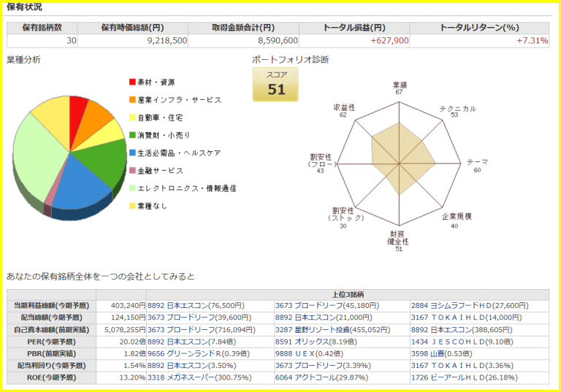Viewport: 561px width, 392px height.
Task: Open 3287 星野リゾート投資 link
Action: tap(332, 330)
